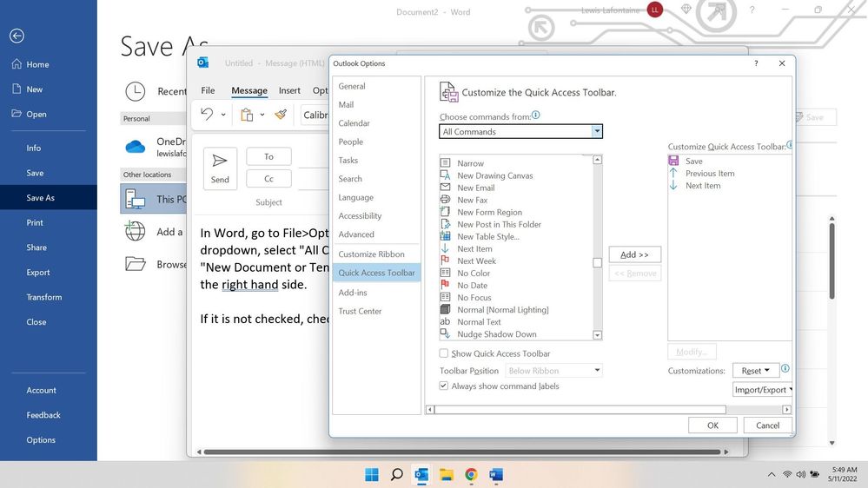Screen dimensions: 868x488
Task: Select Next Item in toolbar list
Action: coord(703,185)
